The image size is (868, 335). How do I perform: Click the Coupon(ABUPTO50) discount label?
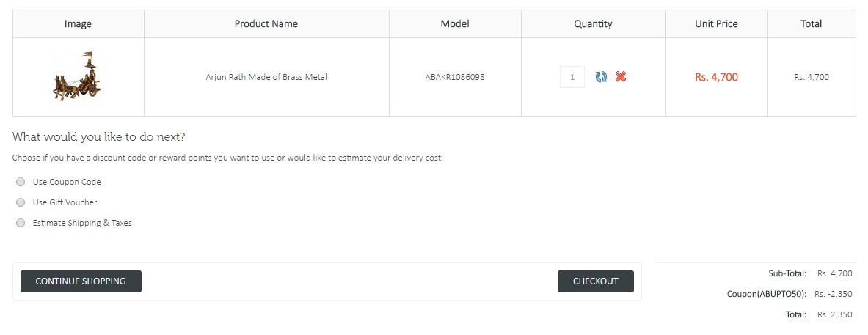point(767,294)
